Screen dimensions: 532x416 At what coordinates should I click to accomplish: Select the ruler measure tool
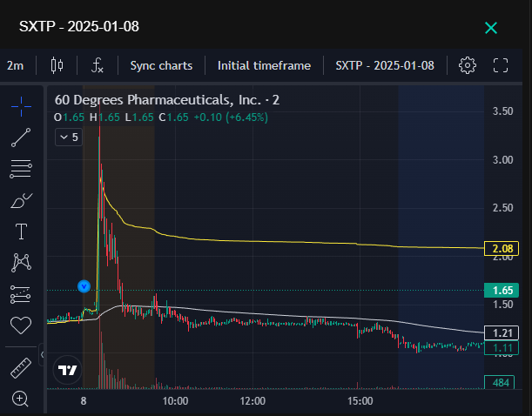tap(21, 368)
